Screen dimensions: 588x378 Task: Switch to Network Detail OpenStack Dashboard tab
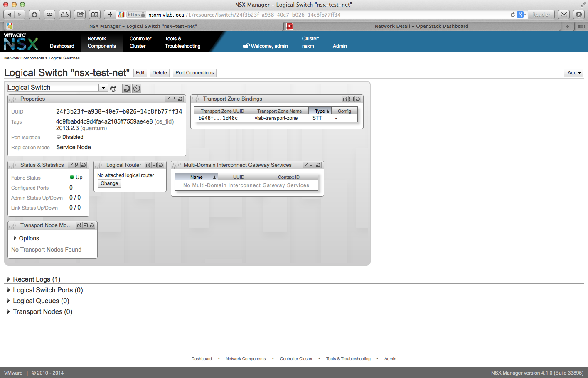point(421,26)
